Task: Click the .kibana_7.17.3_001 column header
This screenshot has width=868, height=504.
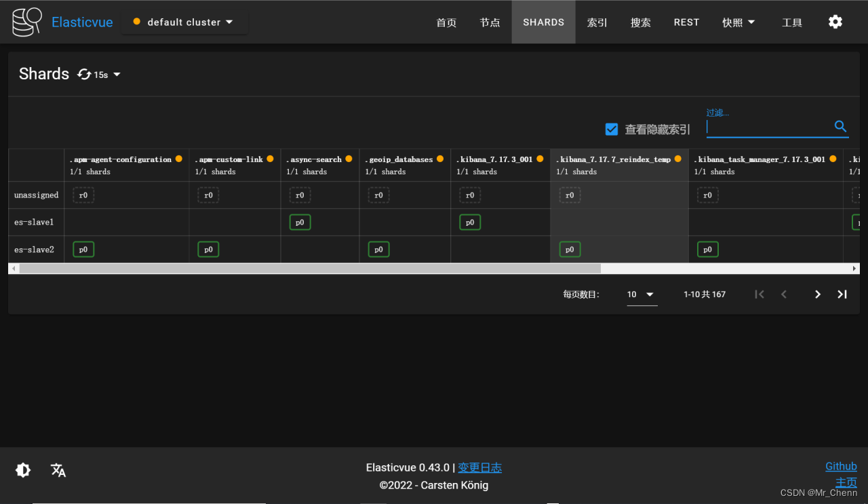Action: click(500, 165)
